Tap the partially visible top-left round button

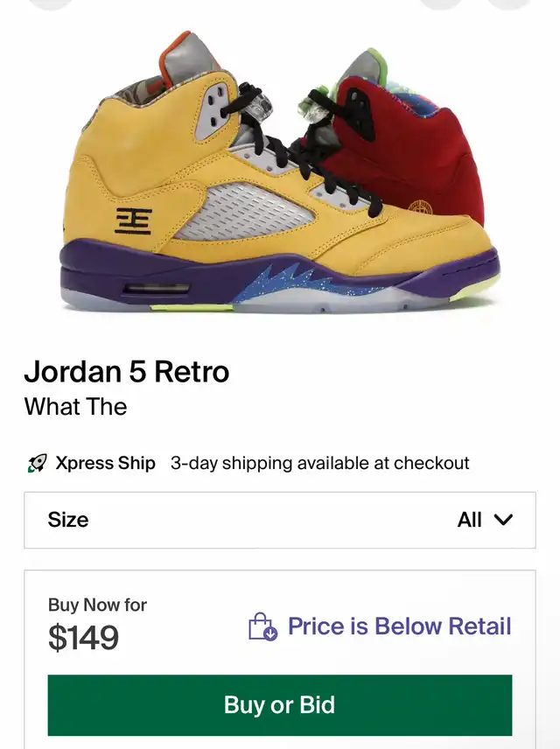50,3
